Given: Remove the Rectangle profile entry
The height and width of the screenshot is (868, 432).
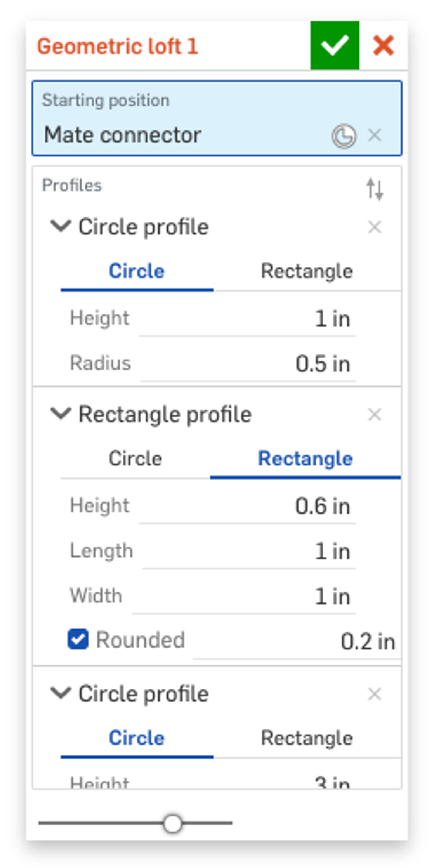Looking at the screenshot, I should 374,414.
